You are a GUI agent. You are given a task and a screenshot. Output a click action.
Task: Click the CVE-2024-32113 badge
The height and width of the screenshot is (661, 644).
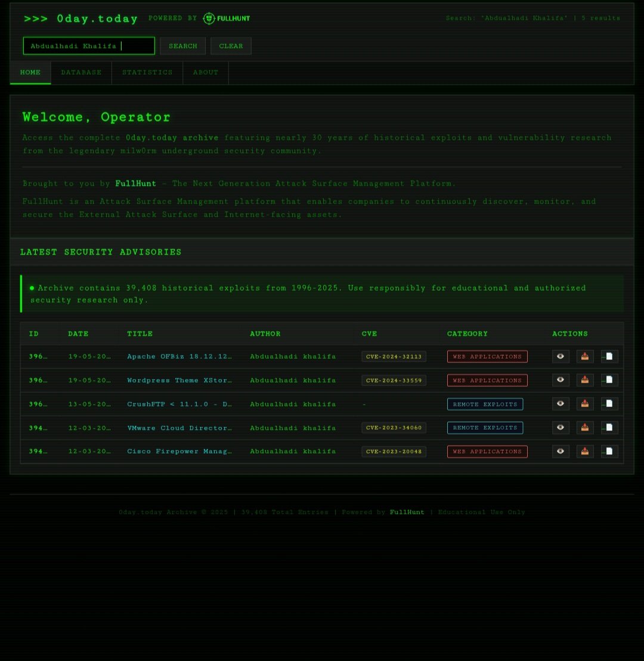[394, 356]
